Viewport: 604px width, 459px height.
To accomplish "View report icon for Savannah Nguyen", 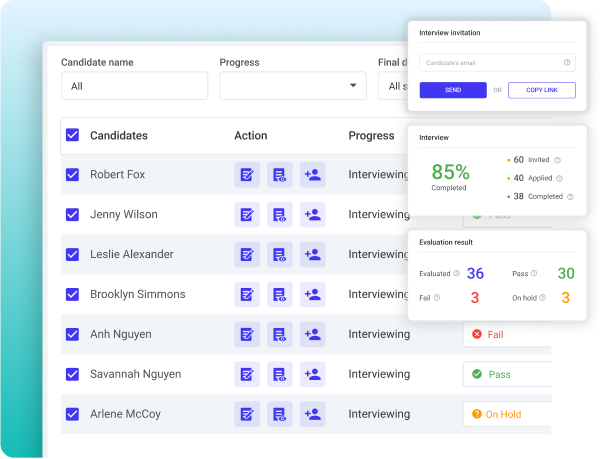I will coord(280,374).
